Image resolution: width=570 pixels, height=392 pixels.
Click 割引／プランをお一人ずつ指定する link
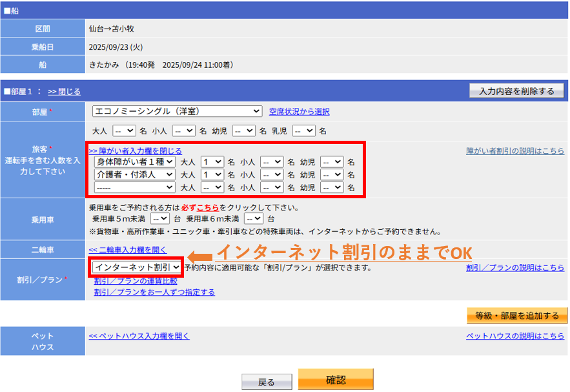pyautogui.click(x=154, y=292)
